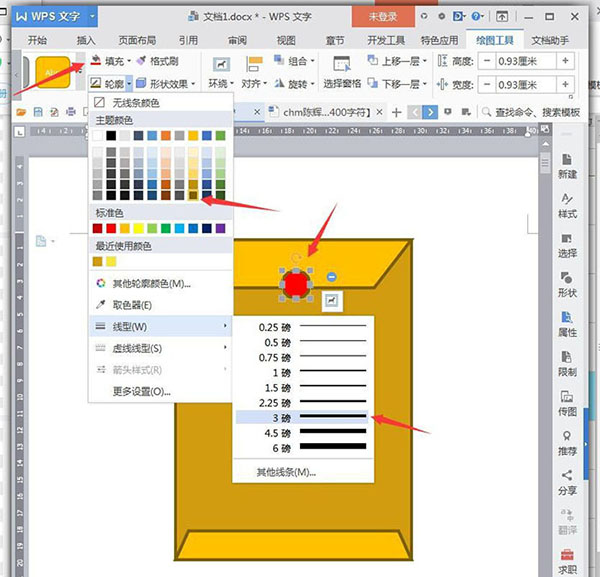
Task: Open the 虚线线型(S) dash style submenu
Action: click(161, 348)
